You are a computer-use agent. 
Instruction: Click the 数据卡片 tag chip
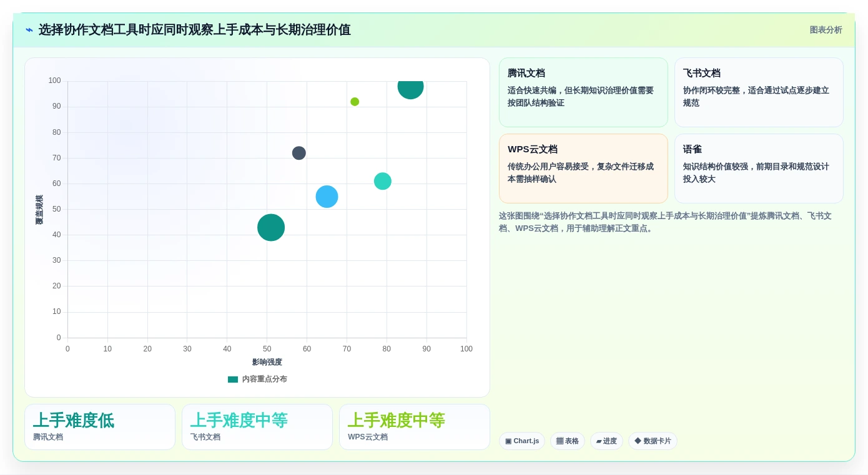[653, 441]
